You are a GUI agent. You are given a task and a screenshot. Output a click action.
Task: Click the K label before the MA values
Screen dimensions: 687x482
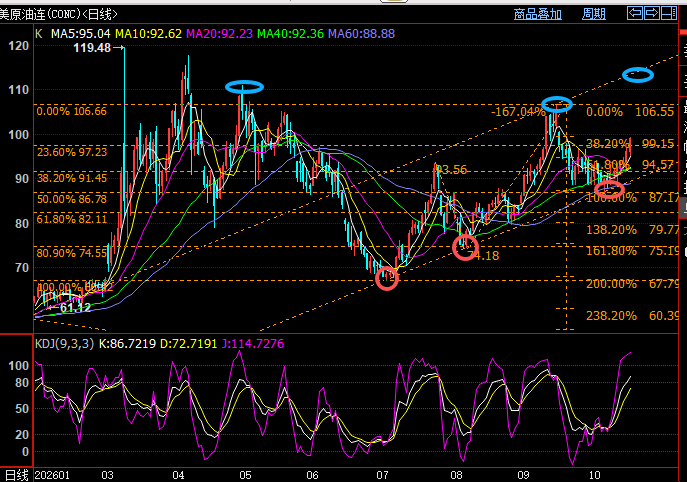tap(39, 34)
